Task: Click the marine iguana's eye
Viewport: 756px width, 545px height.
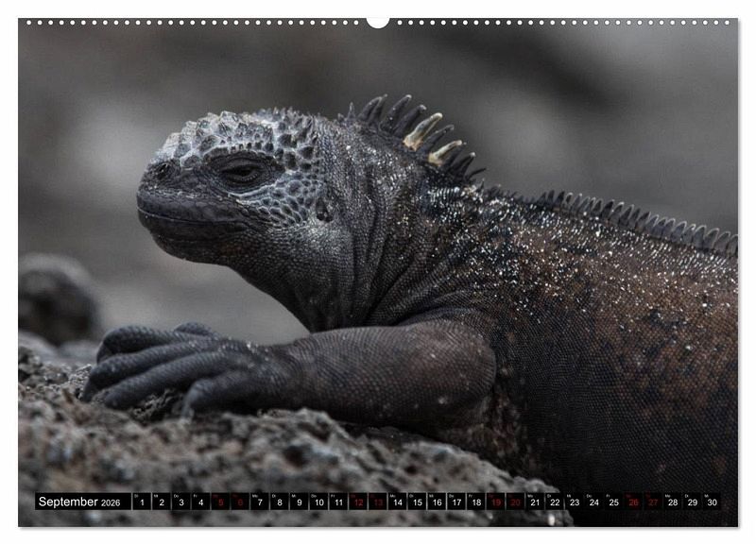Action: [x=242, y=172]
